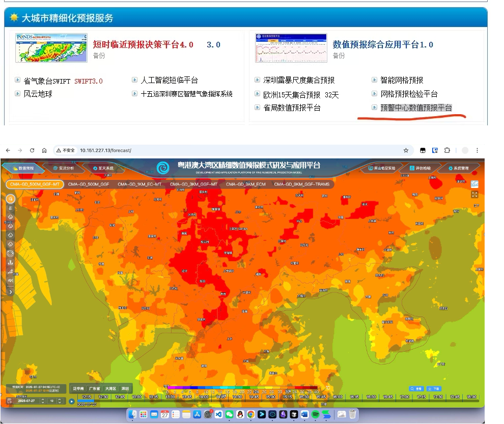Select the radar icon in left sidebar
Image resolution: width=504 pixels, height=424 pixels.
(10, 253)
